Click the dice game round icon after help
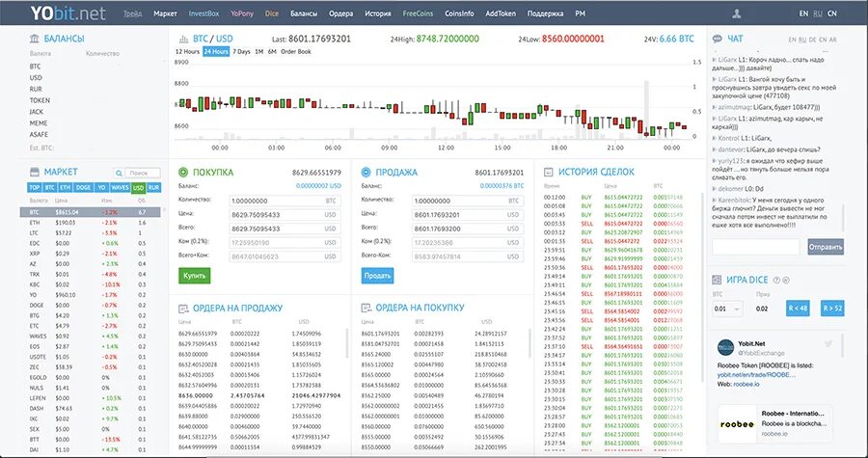The image size is (868, 458). [x=786, y=281]
